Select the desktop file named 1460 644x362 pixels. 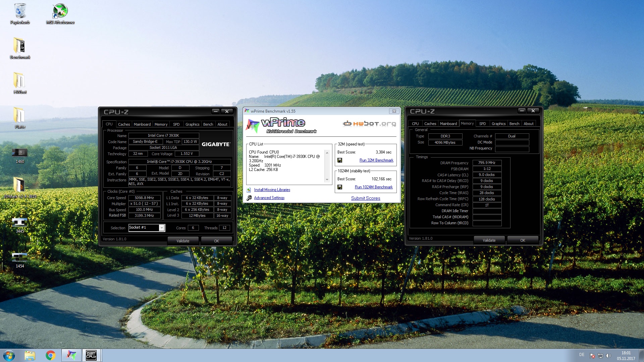(20, 156)
